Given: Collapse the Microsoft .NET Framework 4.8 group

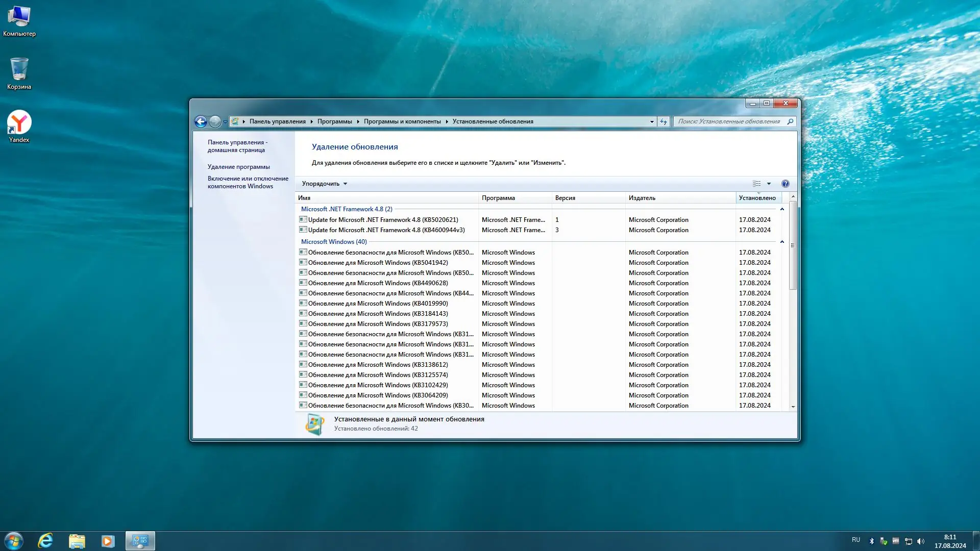Looking at the screenshot, I should (x=781, y=209).
